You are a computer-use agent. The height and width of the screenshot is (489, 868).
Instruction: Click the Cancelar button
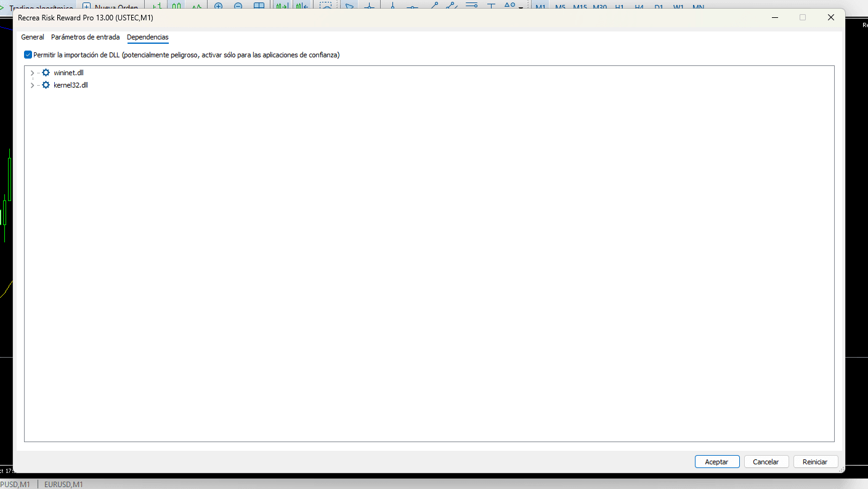766,461
